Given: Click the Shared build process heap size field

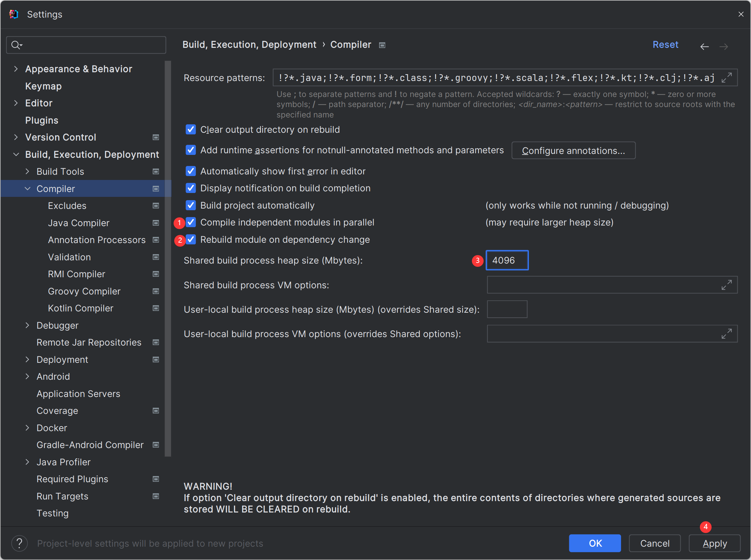Looking at the screenshot, I should tap(507, 260).
